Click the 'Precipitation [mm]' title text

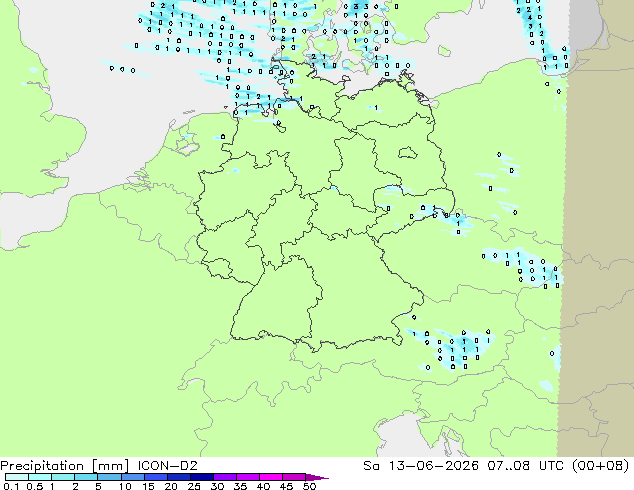(65, 466)
